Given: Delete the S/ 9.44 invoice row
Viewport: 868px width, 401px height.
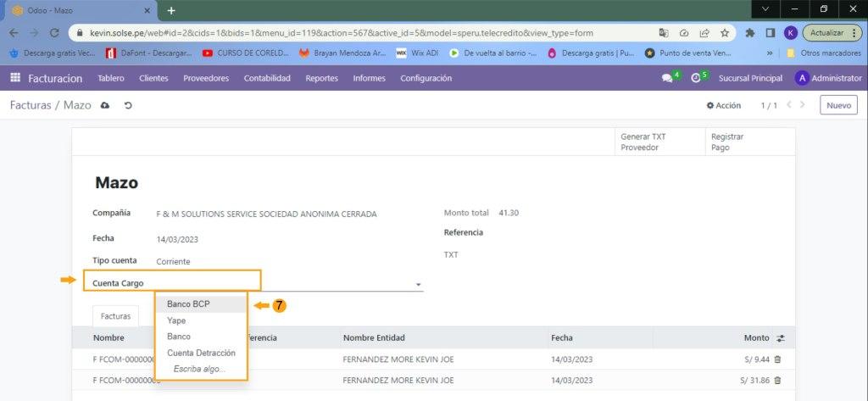Looking at the screenshot, I should [x=777, y=359].
